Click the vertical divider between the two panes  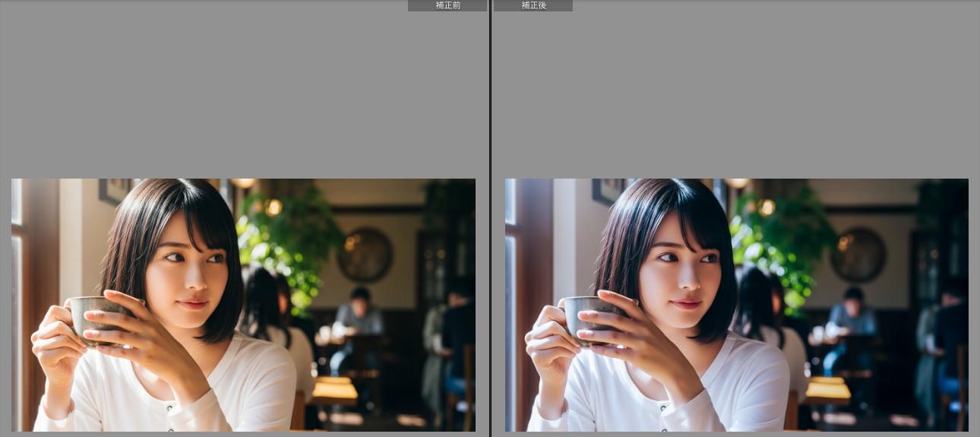(x=490, y=228)
